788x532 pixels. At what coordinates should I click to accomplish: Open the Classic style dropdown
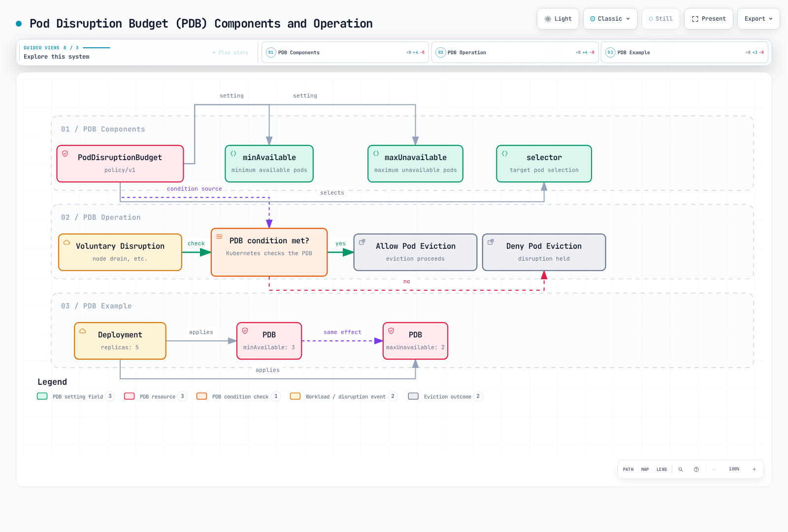coord(610,19)
